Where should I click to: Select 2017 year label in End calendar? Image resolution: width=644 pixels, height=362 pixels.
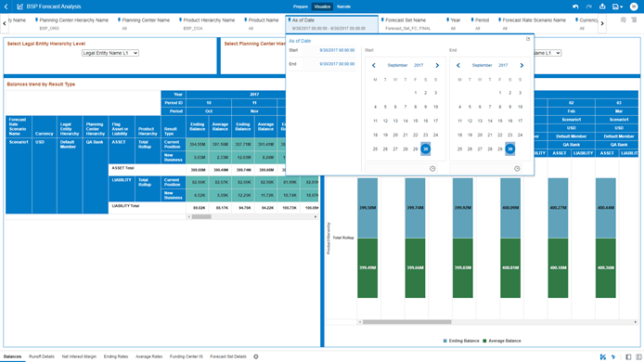click(x=503, y=65)
